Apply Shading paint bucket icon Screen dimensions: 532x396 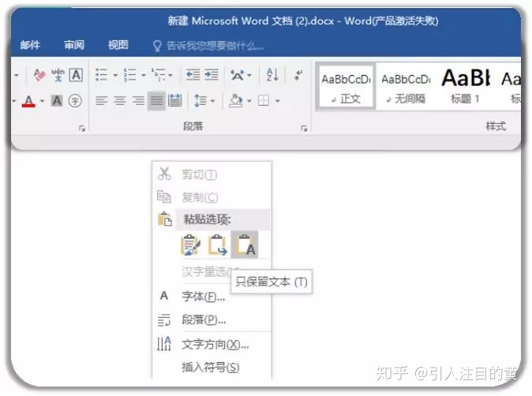point(236,101)
